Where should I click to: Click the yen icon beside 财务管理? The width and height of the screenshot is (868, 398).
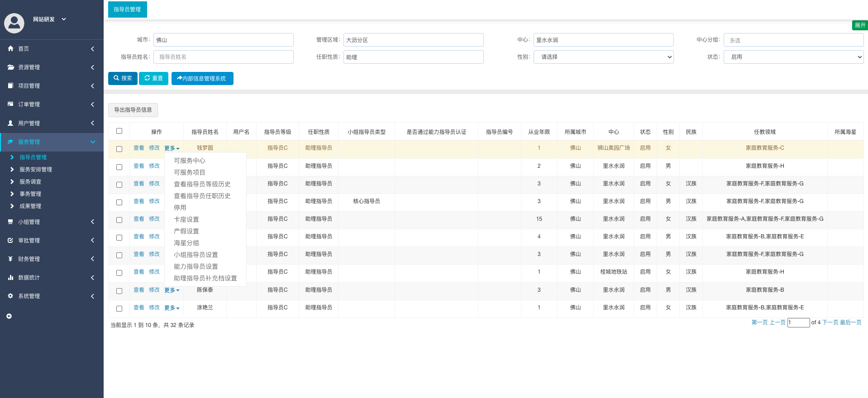(10, 259)
